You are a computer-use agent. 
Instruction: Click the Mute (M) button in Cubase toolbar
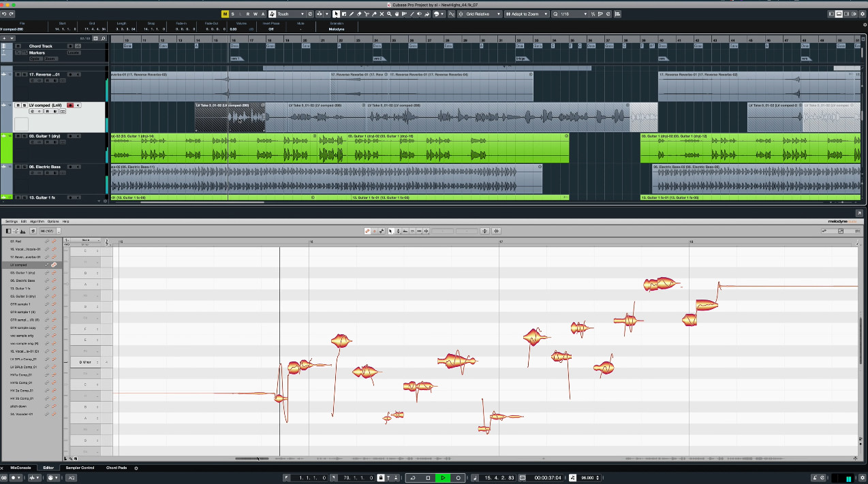[225, 14]
